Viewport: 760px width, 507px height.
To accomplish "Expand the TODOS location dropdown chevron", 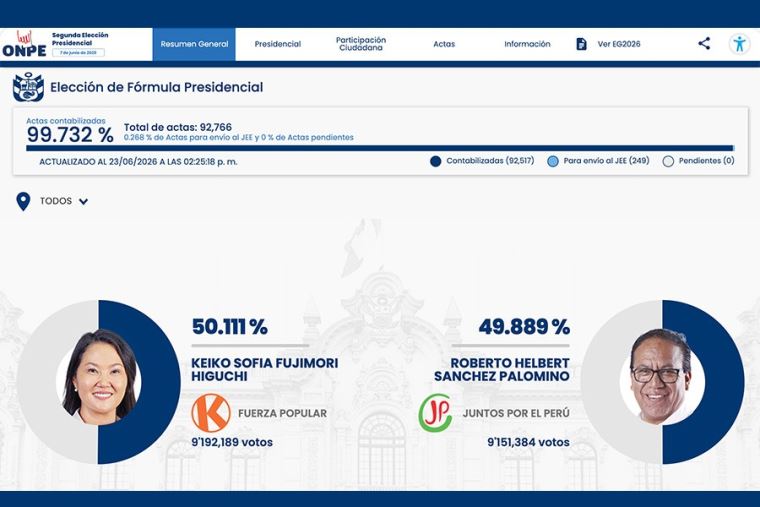I will coord(83,202).
